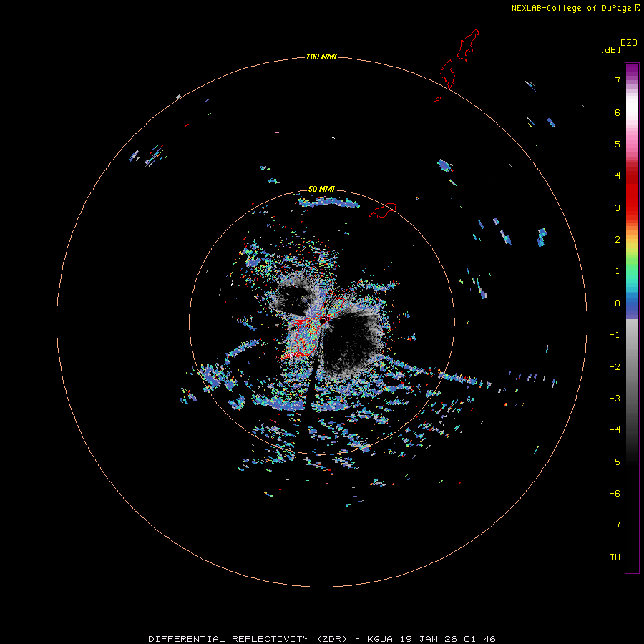Click the 4 value on the scale

click(618, 176)
